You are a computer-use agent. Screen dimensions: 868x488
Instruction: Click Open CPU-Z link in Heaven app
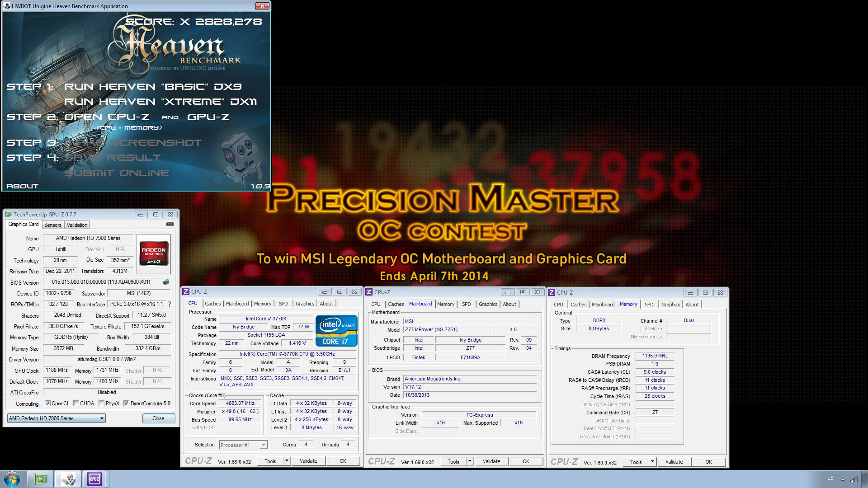click(x=107, y=117)
